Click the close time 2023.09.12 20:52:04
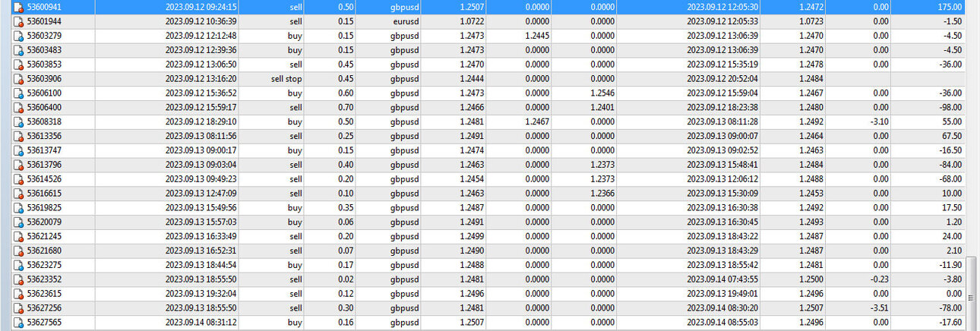980x331 pixels. coord(722,79)
